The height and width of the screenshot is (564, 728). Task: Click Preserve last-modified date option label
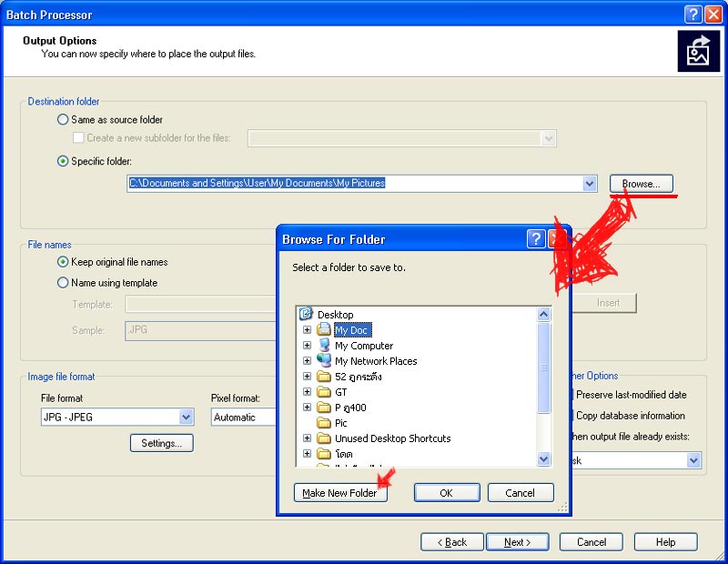[632, 395]
